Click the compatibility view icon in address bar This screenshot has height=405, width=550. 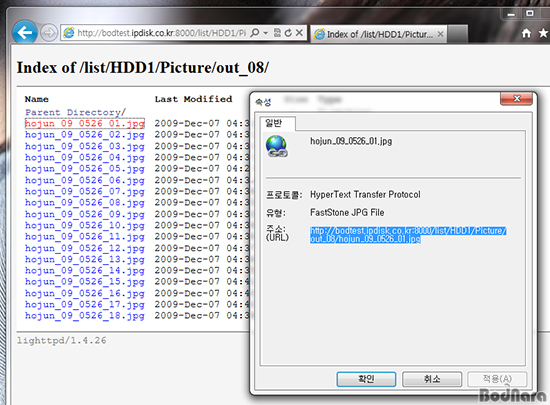pyautogui.click(x=277, y=33)
